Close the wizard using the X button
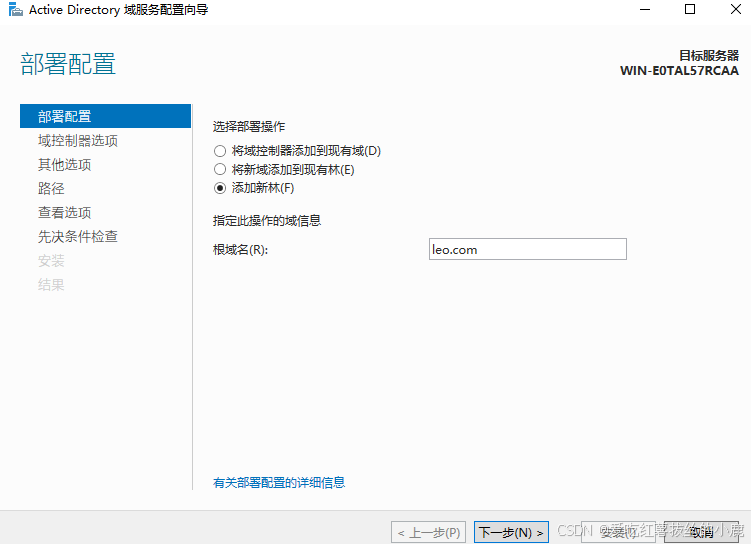This screenshot has height=544, width=751. tap(733, 10)
